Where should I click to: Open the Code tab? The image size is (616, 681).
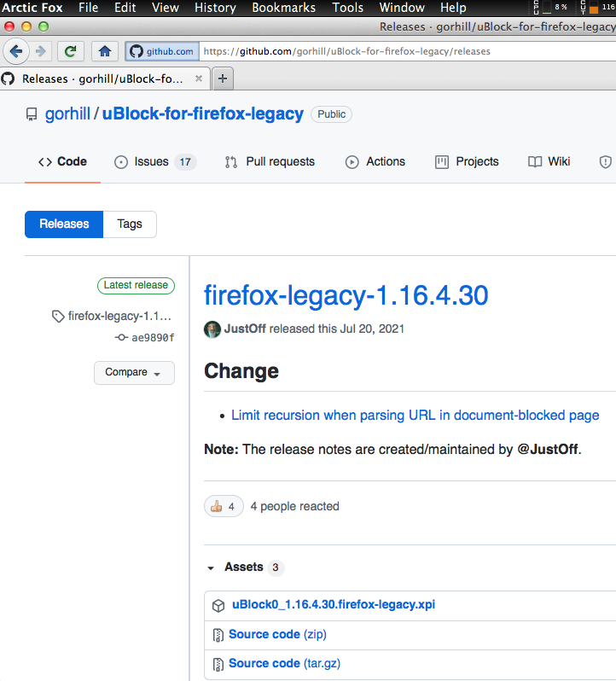tap(62, 161)
